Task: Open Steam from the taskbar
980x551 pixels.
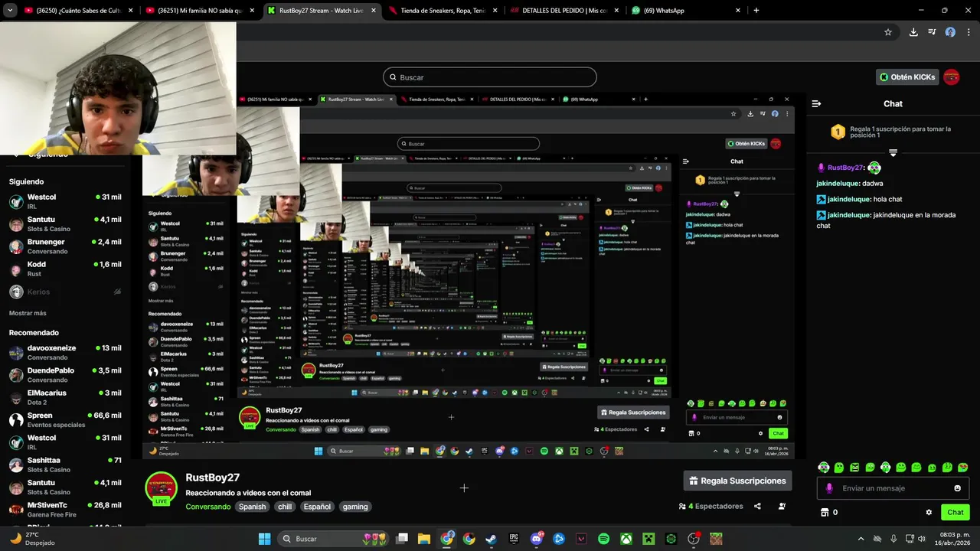Action: tap(491, 539)
